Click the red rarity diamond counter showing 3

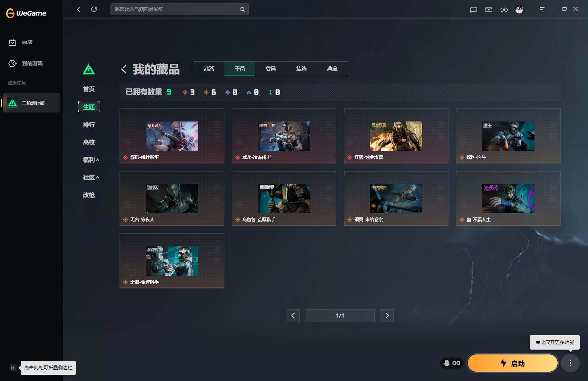pos(189,92)
